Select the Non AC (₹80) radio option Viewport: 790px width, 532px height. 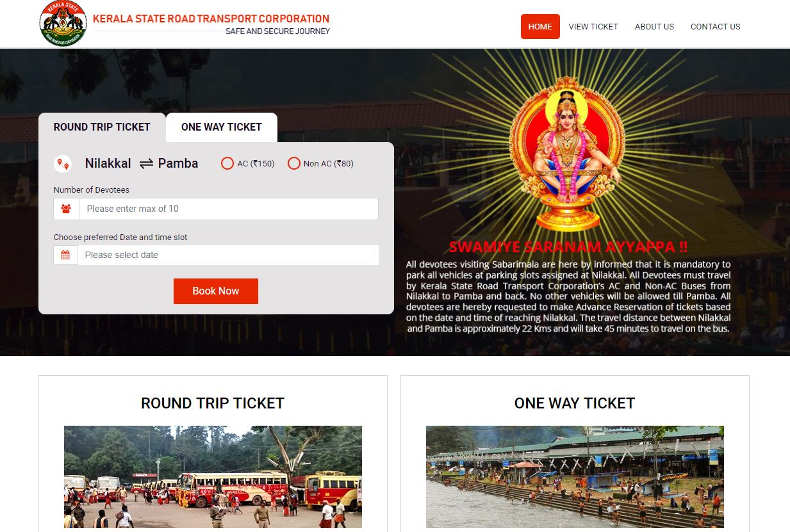(293, 163)
